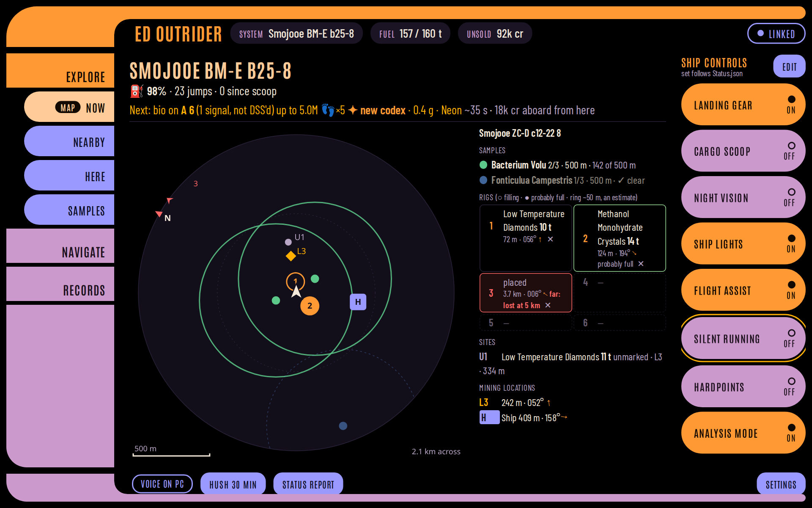Select empty rig slot 5
Image resolution: width=812 pixels, height=508 pixels.
(526, 323)
